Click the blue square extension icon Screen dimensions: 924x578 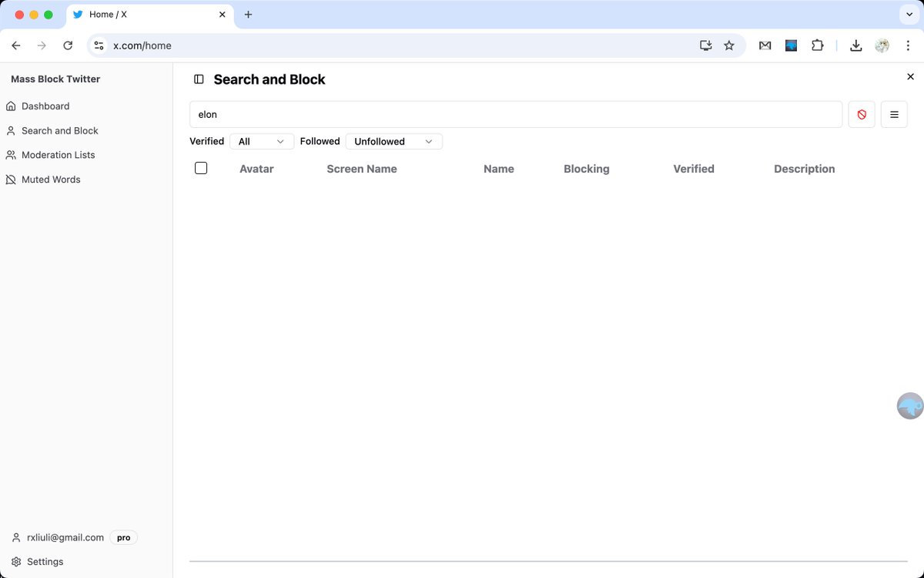[x=791, y=45]
